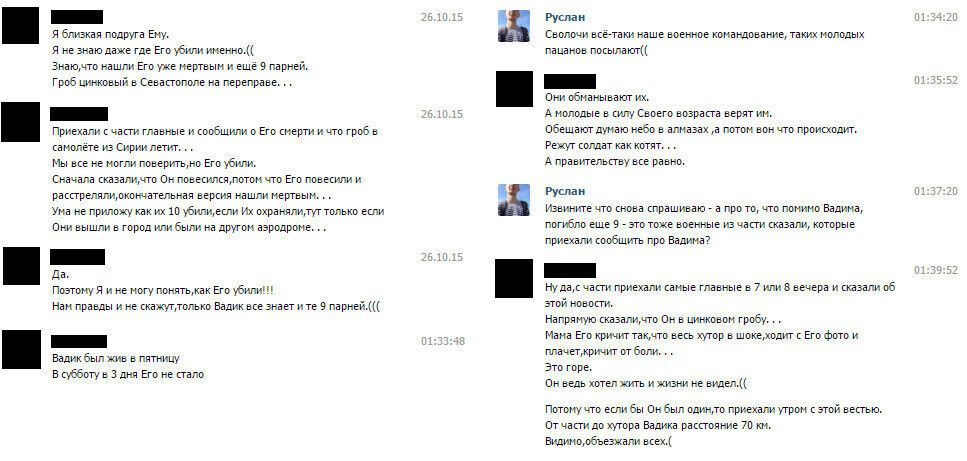Image resolution: width=967 pixels, height=461 pixels.
Task: Select blacked-out avatar beside 'Приехали с части' message
Action: pos(20,122)
